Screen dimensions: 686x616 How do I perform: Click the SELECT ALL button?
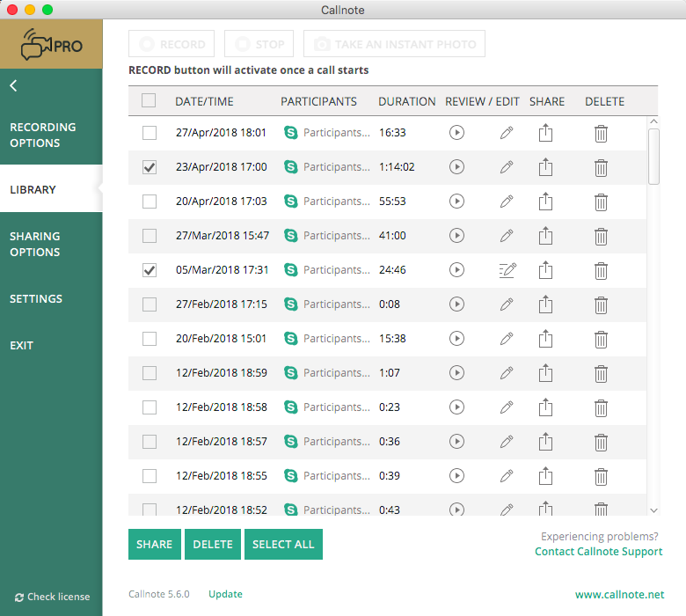click(x=283, y=544)
